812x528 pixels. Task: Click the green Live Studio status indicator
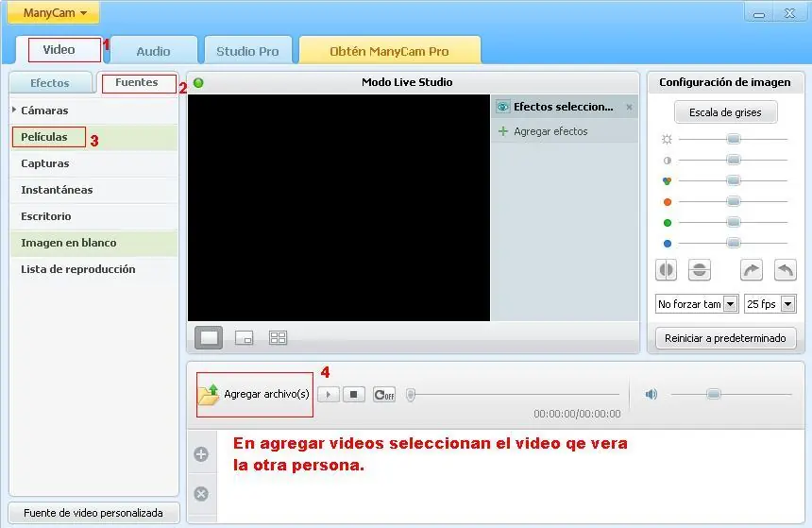(198, 83)
